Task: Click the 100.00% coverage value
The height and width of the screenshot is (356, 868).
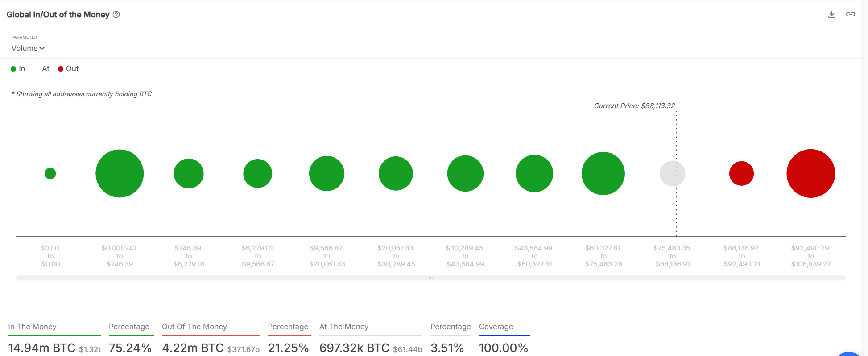Action: 504,348
